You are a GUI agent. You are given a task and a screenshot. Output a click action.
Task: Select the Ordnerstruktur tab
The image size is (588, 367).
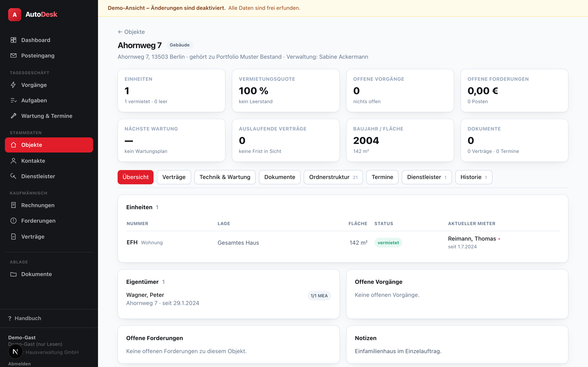click(x=333, y=177)
